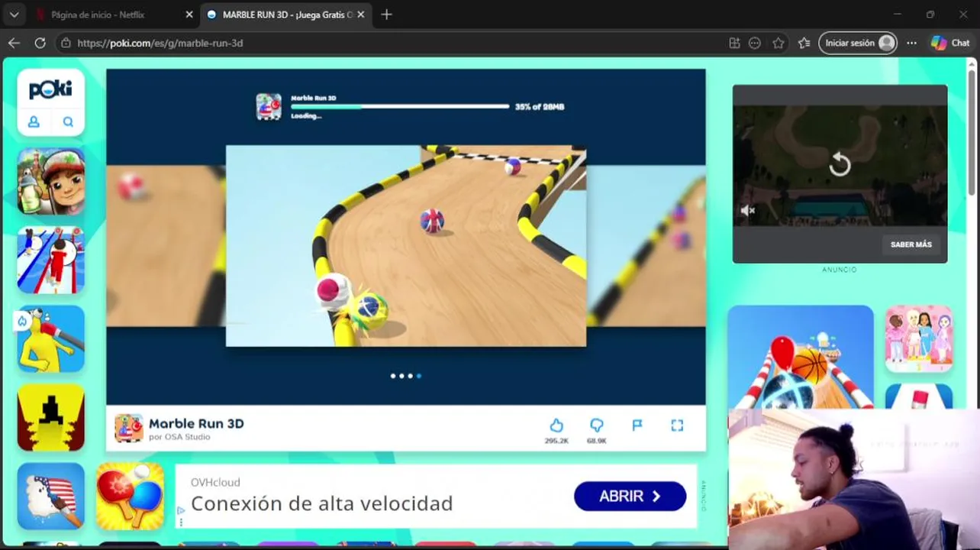Image resolution: width=980 pixels, height=550 pixels.
Task: Open the tab search dropdown arrow
Action: tap(14, 15)
